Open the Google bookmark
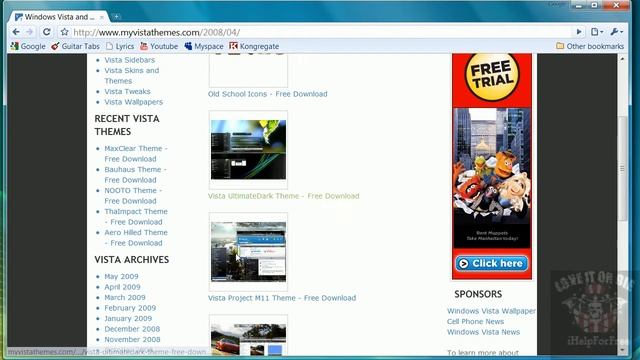Image resolution: width=640 pixels, height=360 pixels. point(28,47)
